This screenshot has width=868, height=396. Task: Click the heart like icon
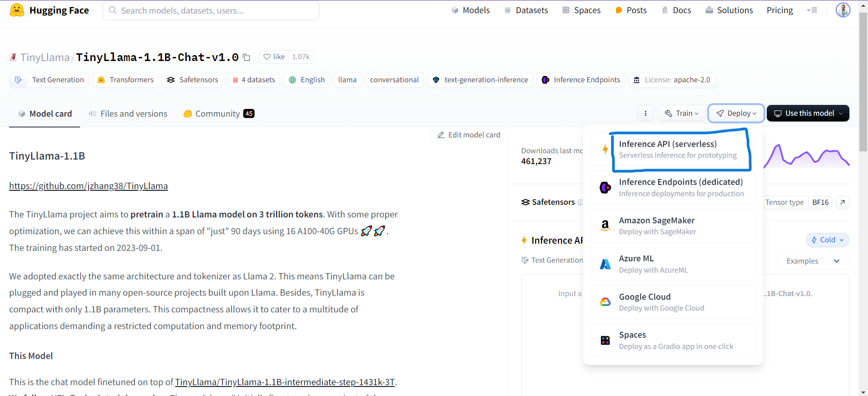267,57
